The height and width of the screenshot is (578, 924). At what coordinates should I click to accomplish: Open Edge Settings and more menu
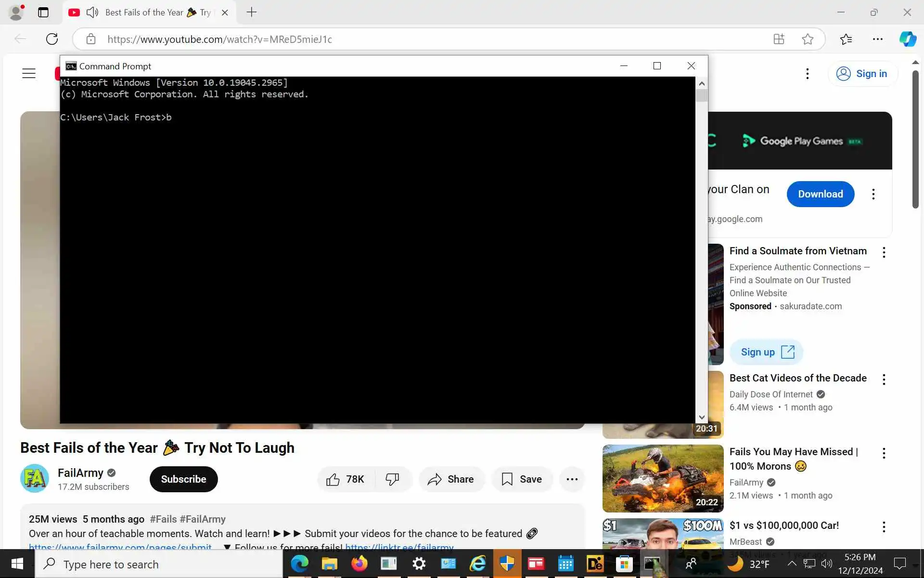coord(877,39)
